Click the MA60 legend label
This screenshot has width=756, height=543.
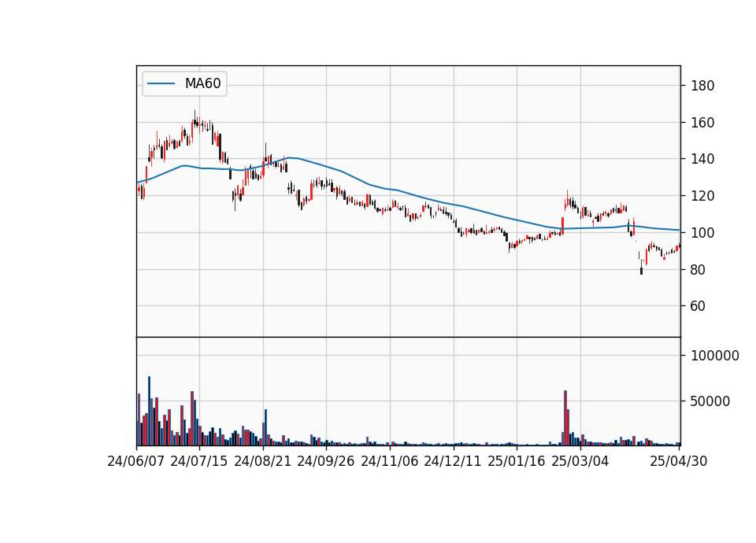tap(202, 83)
